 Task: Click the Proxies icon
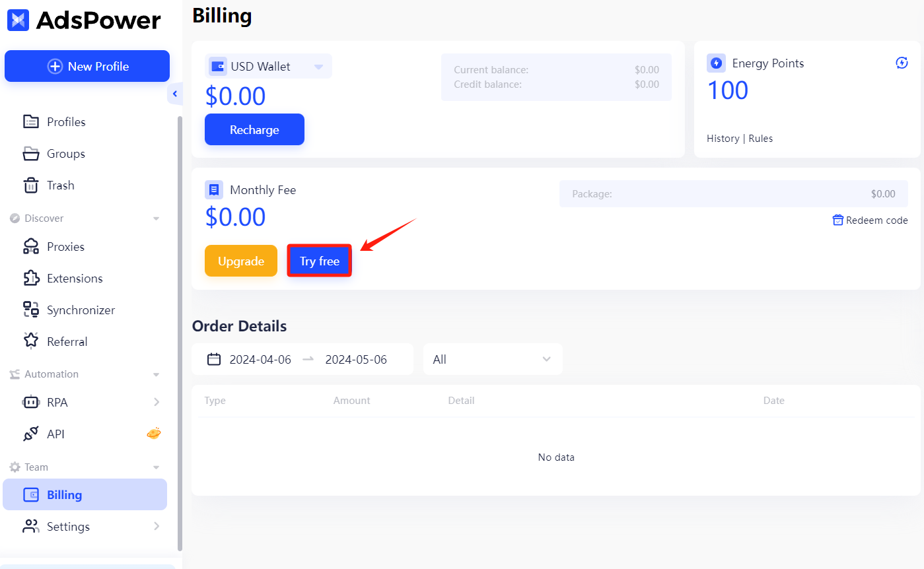click(30, 246)
